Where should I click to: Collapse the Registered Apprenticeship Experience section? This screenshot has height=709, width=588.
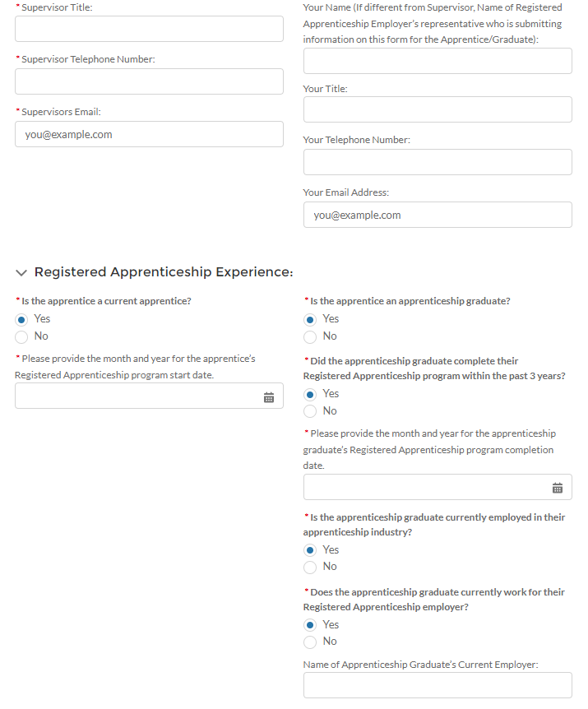21,272
